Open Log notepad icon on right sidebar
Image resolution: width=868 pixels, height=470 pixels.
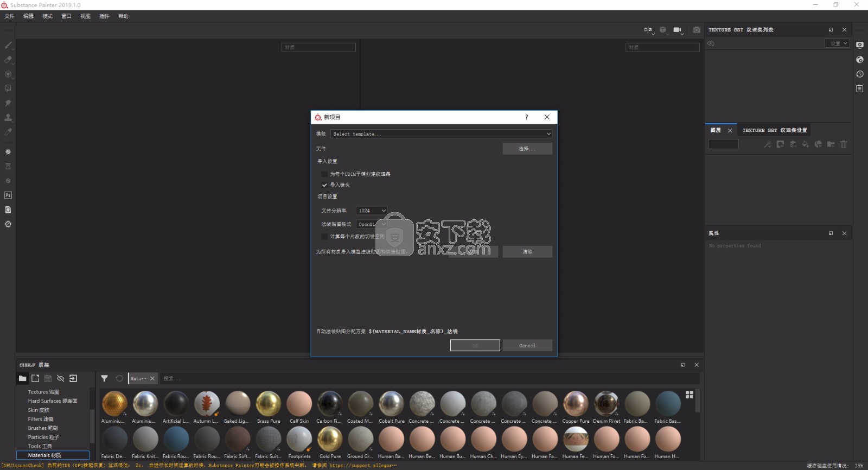pyautogui.click(x=860, y=88)
